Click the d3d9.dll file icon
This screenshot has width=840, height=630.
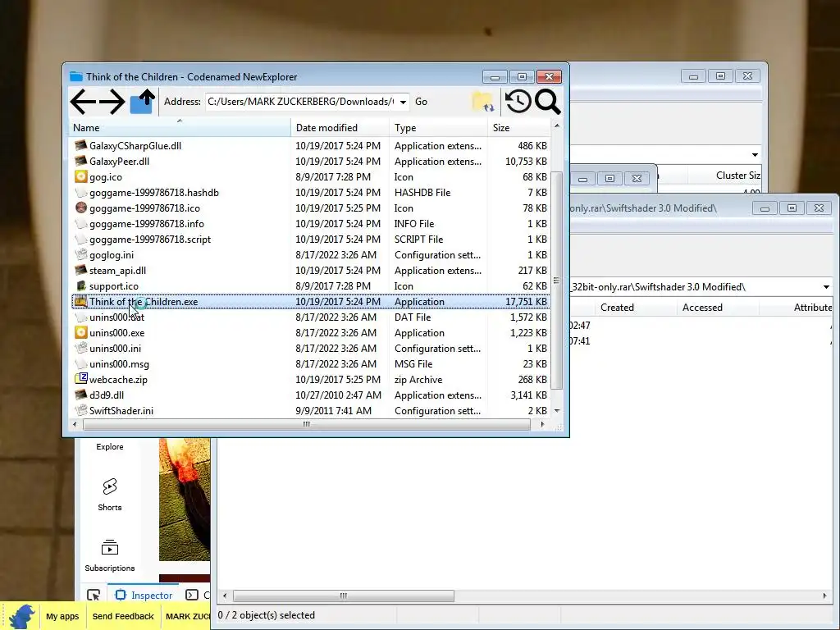[81, 395]
